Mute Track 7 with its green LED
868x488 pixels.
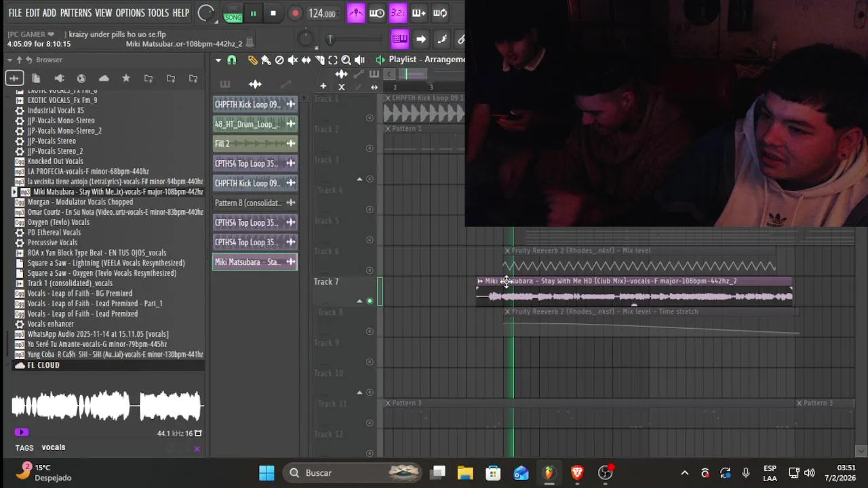click(x=370, y=300)
